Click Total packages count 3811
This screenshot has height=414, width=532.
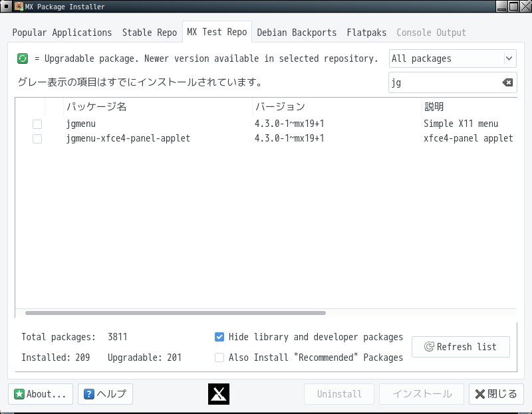(x=118, y=337)
